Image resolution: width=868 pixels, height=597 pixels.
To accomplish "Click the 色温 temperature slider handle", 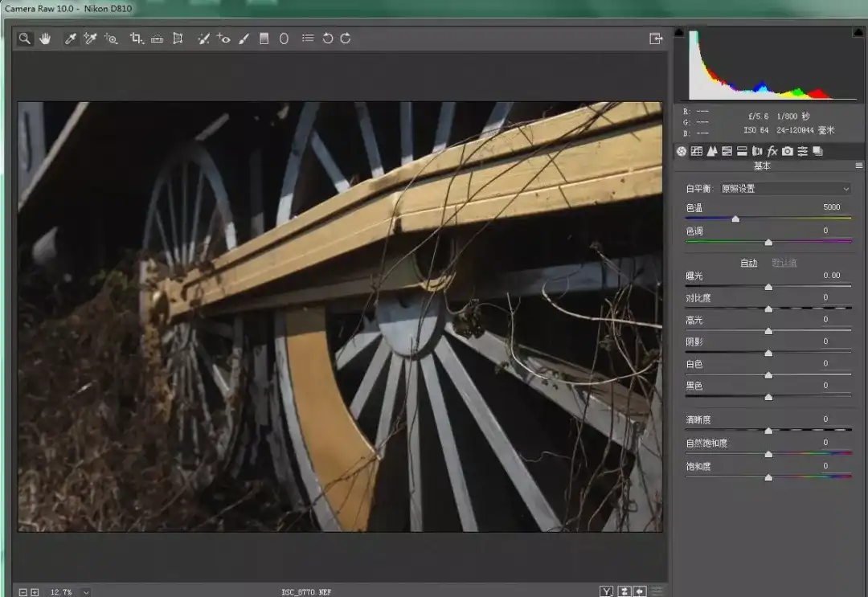I will [735, 219].
